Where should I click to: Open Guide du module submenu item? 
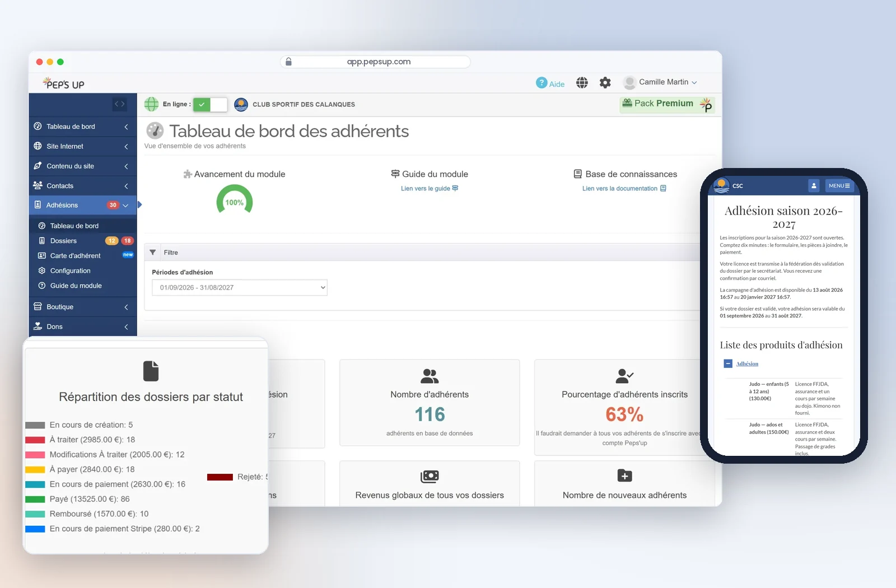[x=83, y=286]
